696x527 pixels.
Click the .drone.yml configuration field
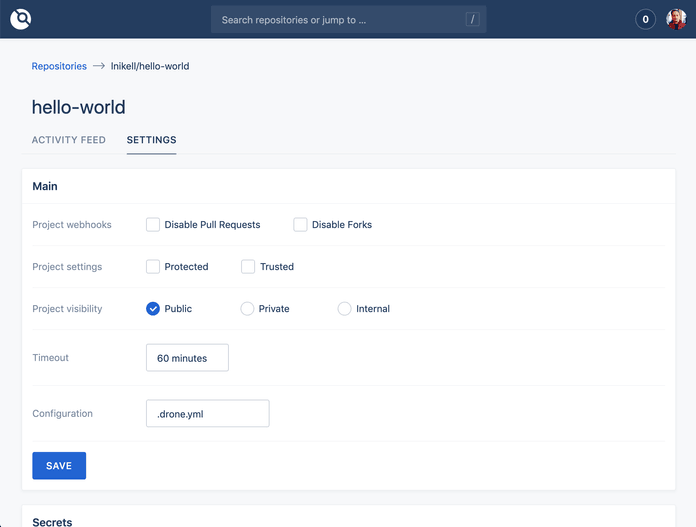click(207, 414)
